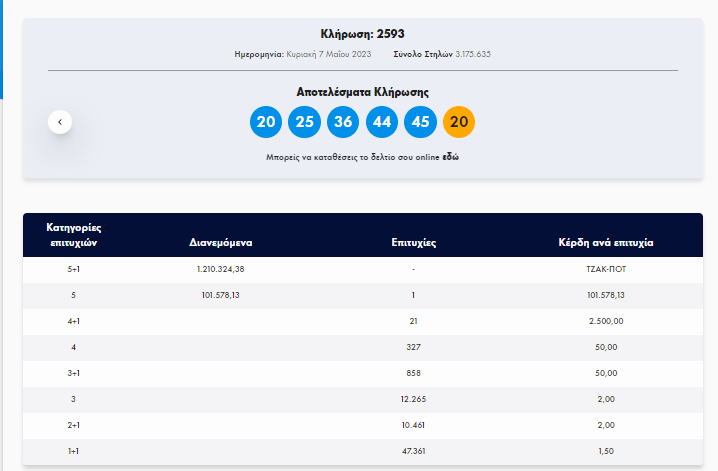Click the "Επιτυχίες" column header
The height and width of the screenshot is (471, 718).
click(412, 242)
